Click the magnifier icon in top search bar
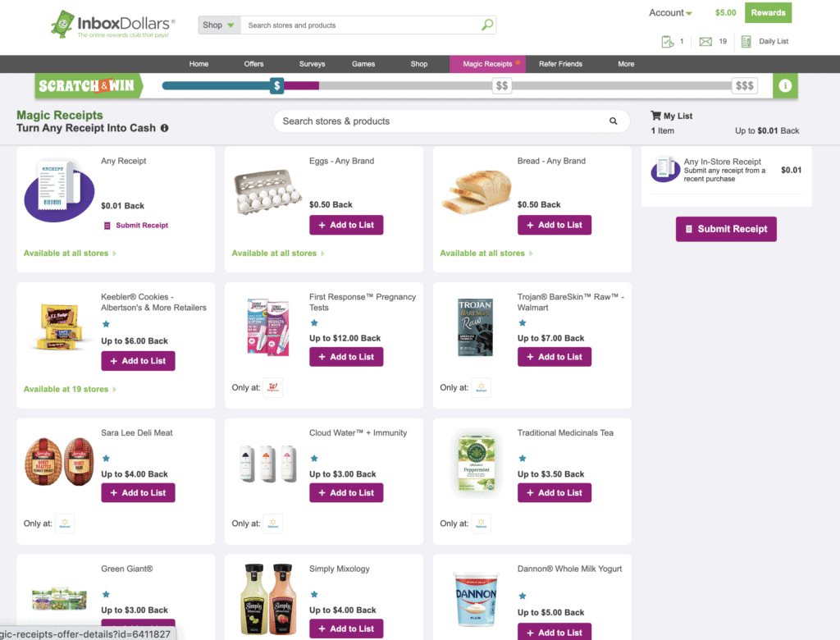 pos(487,25)
